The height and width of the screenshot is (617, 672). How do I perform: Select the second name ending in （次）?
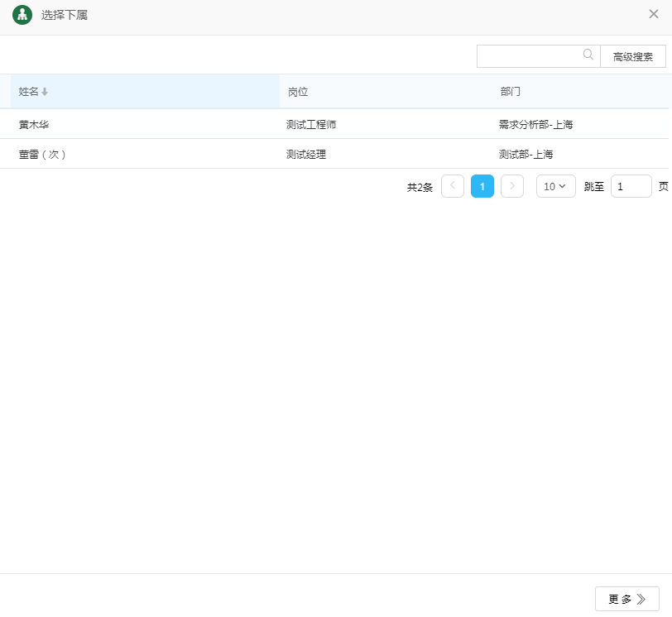(42, 155)
